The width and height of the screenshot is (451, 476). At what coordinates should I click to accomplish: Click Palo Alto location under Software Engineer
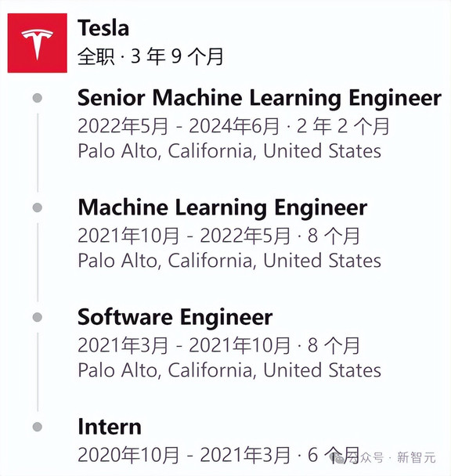(x=229, y=370)
